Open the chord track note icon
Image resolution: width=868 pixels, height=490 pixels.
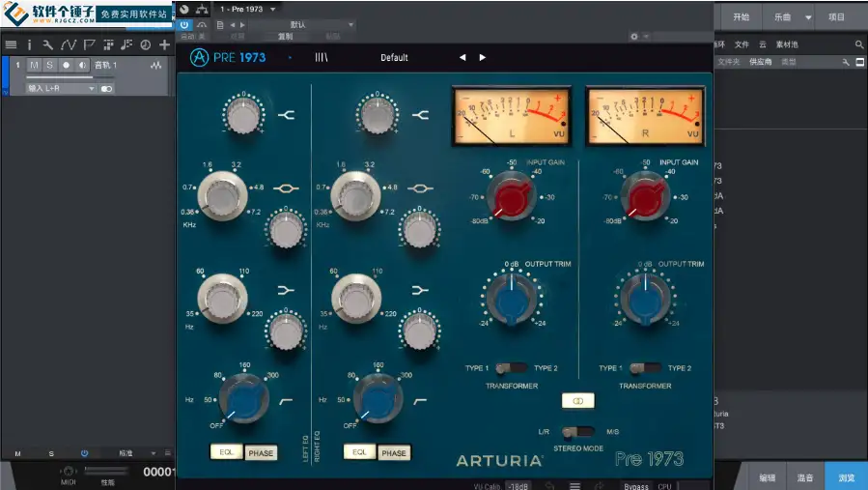click(126, 44)
